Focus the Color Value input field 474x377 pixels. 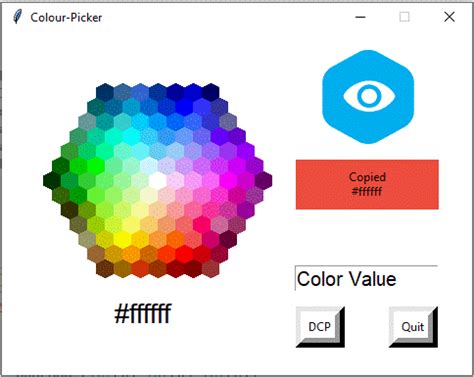point(366,279)
